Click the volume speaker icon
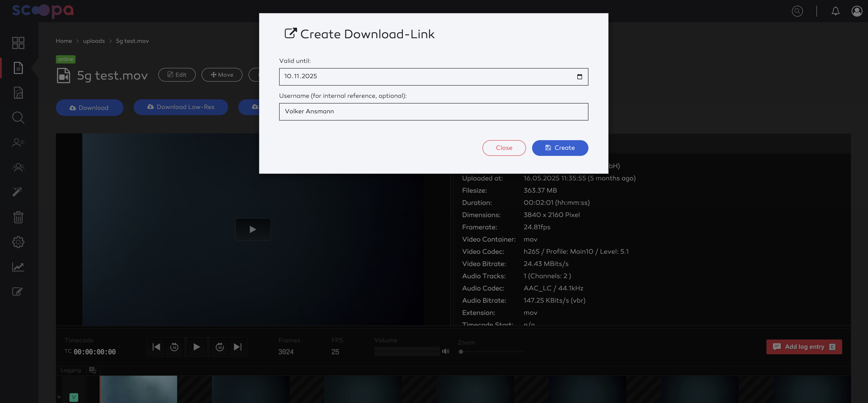This screenshot has width=868, height=403. 445,351
